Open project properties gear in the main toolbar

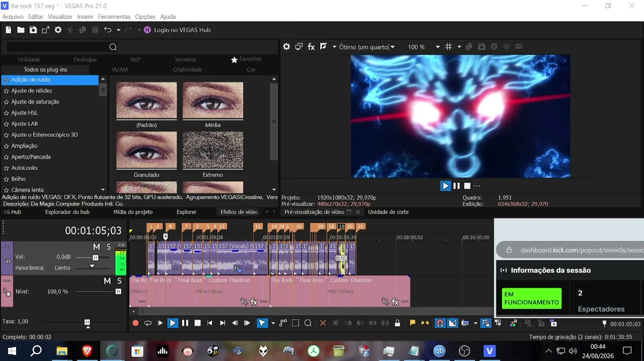tap(58, 30)
